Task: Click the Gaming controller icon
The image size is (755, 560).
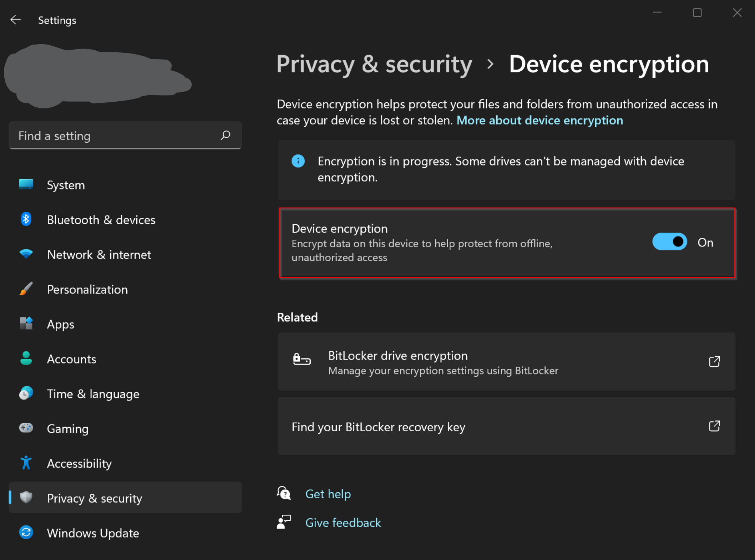Action: [x=26, y=428]
